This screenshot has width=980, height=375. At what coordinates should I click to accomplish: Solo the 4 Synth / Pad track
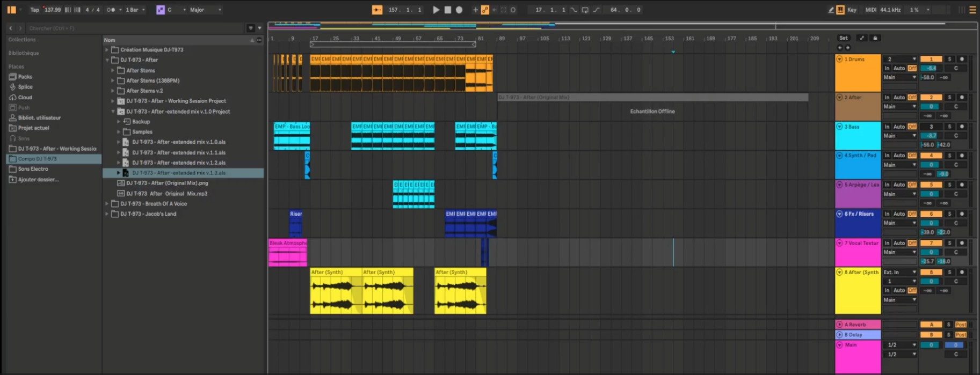pos(949,156)
